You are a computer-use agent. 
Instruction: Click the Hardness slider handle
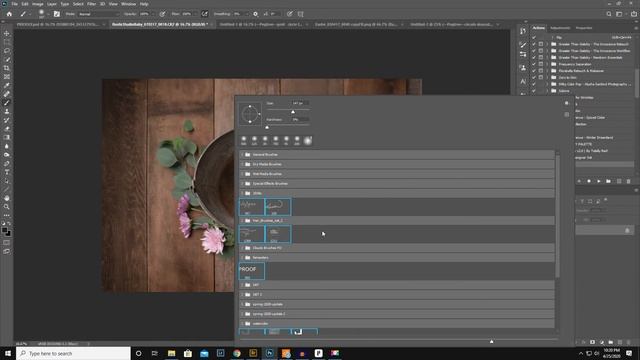tap(267, 127)
